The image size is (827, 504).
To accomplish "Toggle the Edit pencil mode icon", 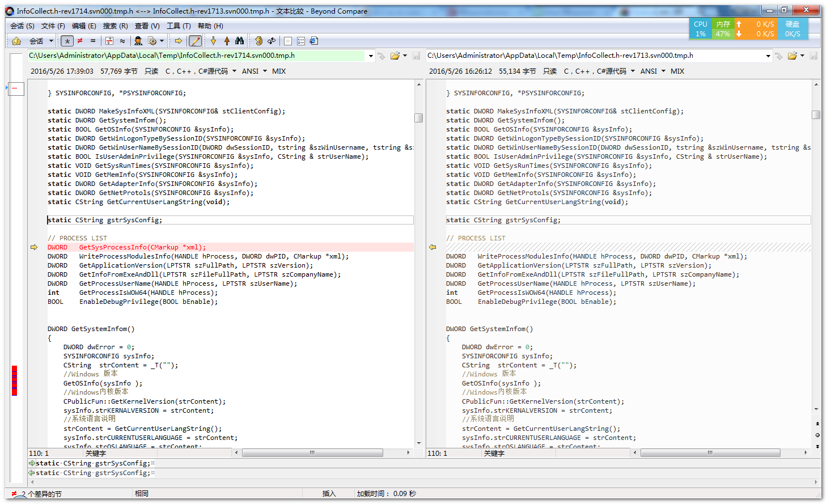I will [195, 41].
